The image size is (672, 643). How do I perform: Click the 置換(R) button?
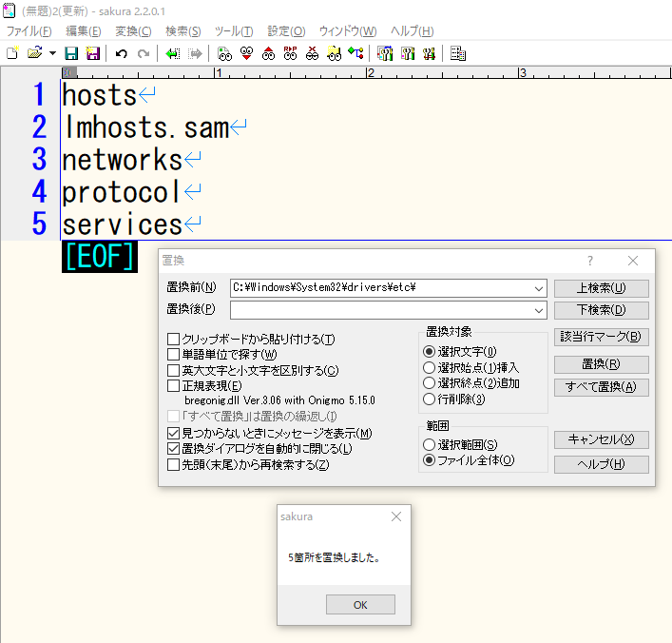click(x=602, y=364)
